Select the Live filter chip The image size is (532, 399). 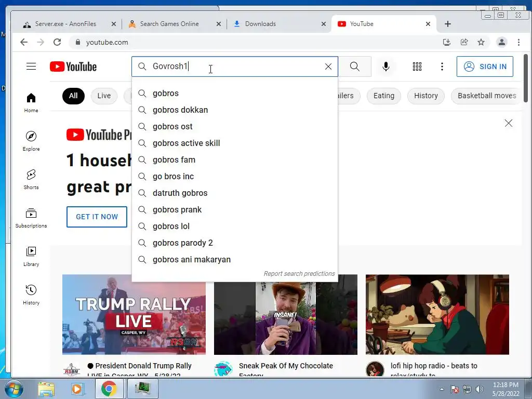(x=104, y=96)
